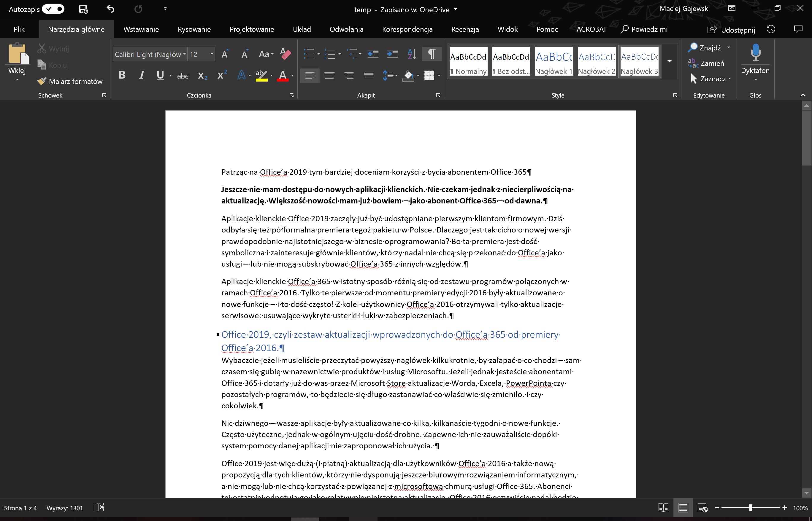
Task: Click the Zamień replace button
Action: [706, 63]
